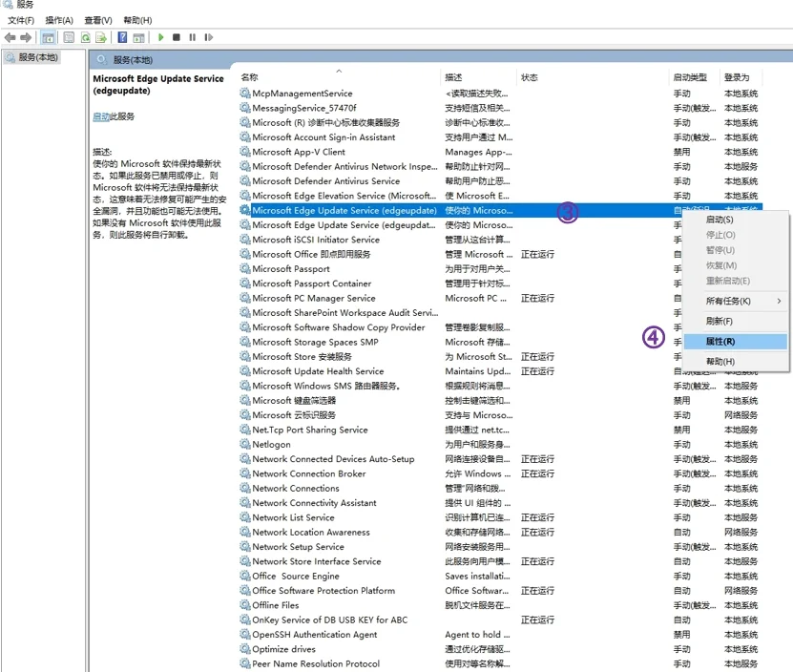Stop the service with the toolbar stop square

point(177,37)
